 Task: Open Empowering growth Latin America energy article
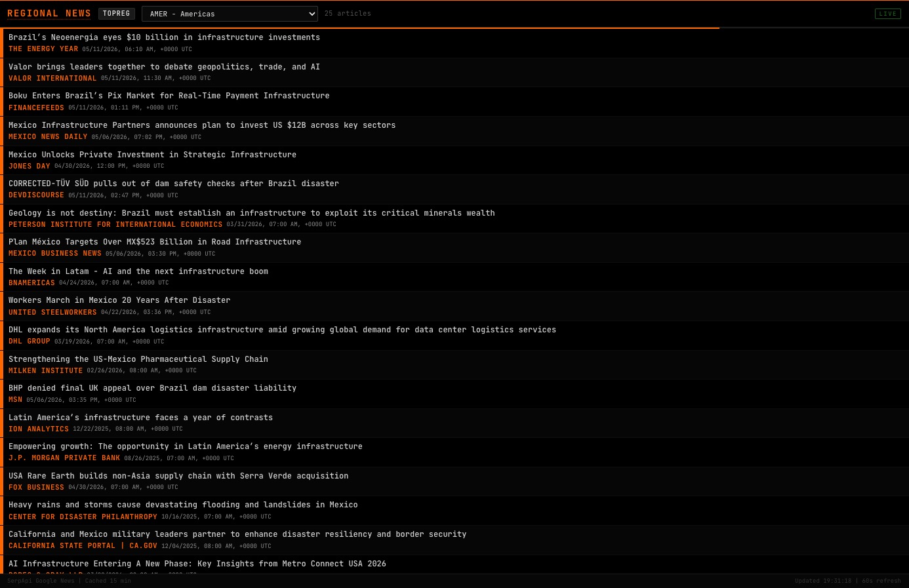pyautogui.click(x=186, y=446)
